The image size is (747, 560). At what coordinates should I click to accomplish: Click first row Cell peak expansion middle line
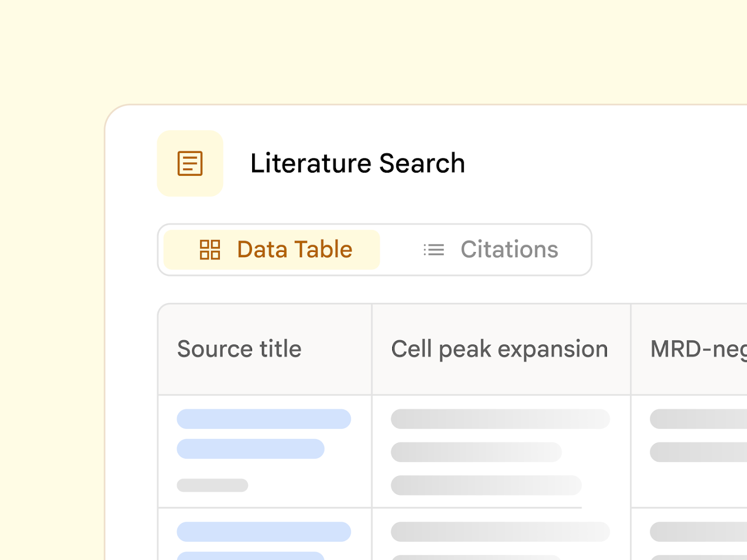(476, 452)
